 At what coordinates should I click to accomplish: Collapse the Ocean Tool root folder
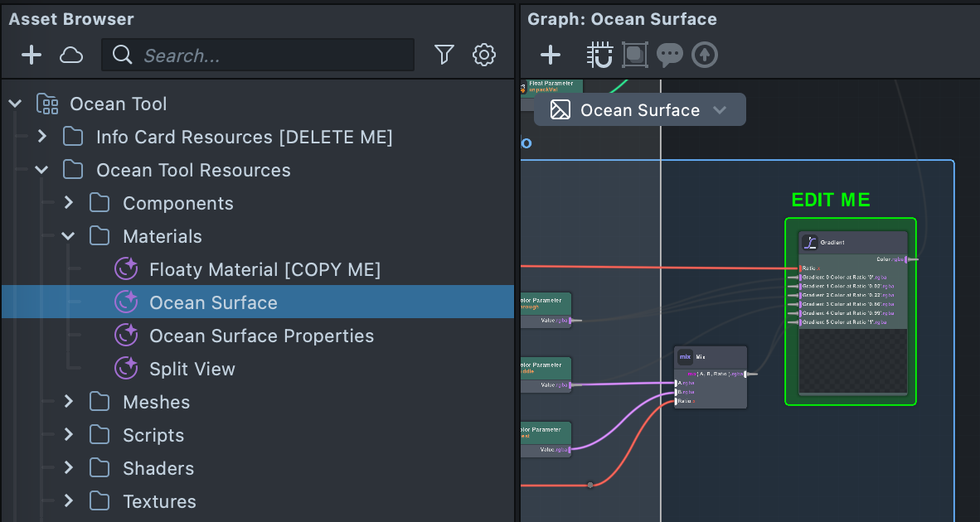pos(15,104)
